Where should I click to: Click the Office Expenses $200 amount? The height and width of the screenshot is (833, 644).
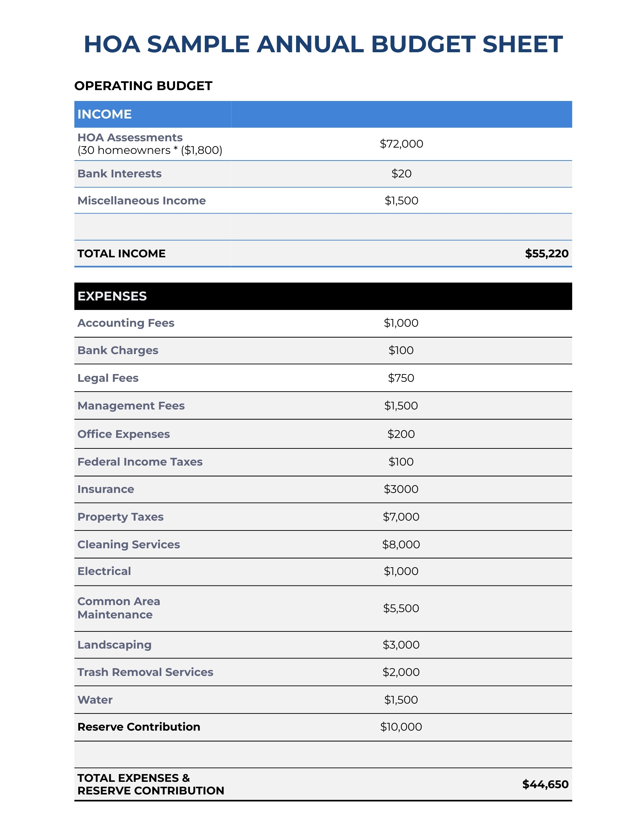(401, 434)
